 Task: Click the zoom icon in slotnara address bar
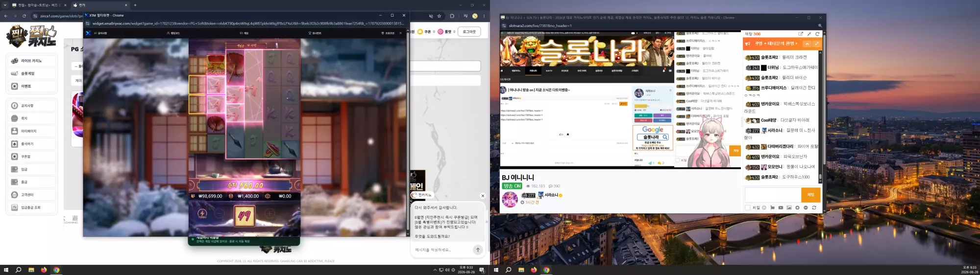pyautogui.click(x=820, y=25)
